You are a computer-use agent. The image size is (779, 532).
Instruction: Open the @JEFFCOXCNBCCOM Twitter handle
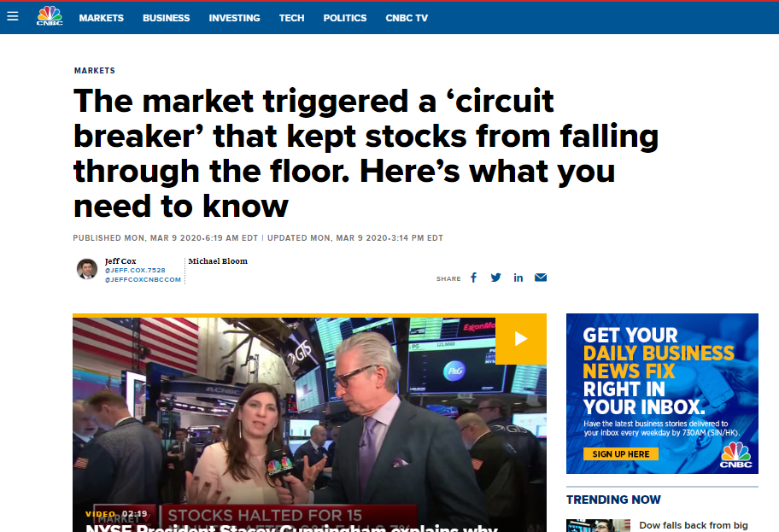click(143, 279)
